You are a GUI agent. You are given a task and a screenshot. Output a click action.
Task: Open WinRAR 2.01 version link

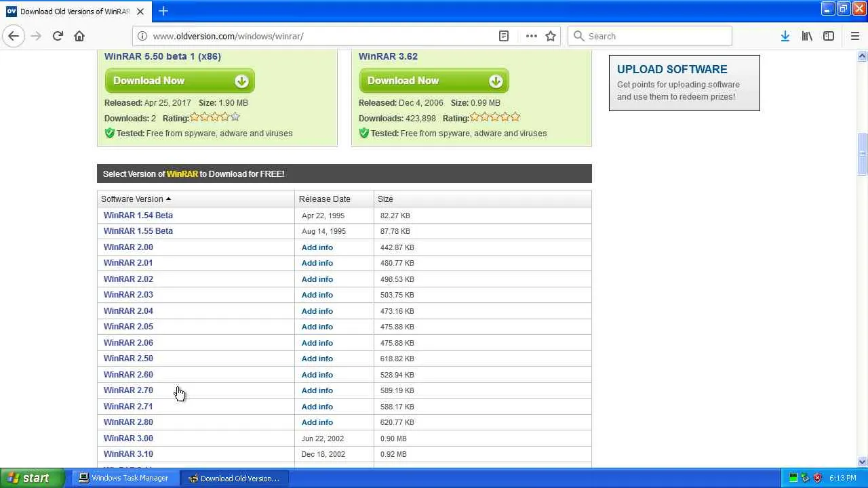128,263
